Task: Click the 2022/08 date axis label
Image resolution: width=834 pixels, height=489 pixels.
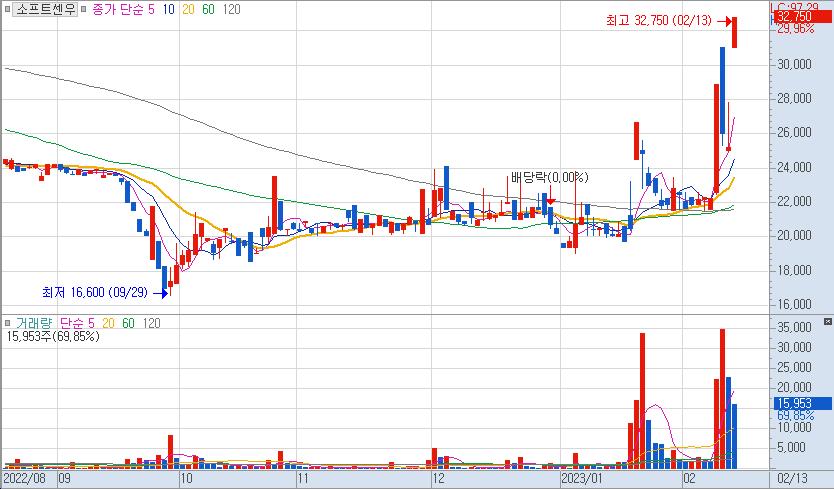Action: point(24,477)
